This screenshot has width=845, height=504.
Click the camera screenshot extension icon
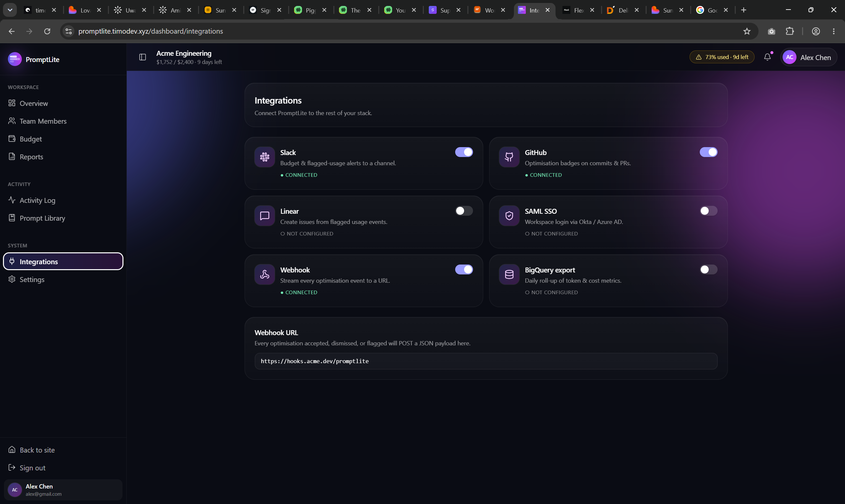click(x=772, y=31)
